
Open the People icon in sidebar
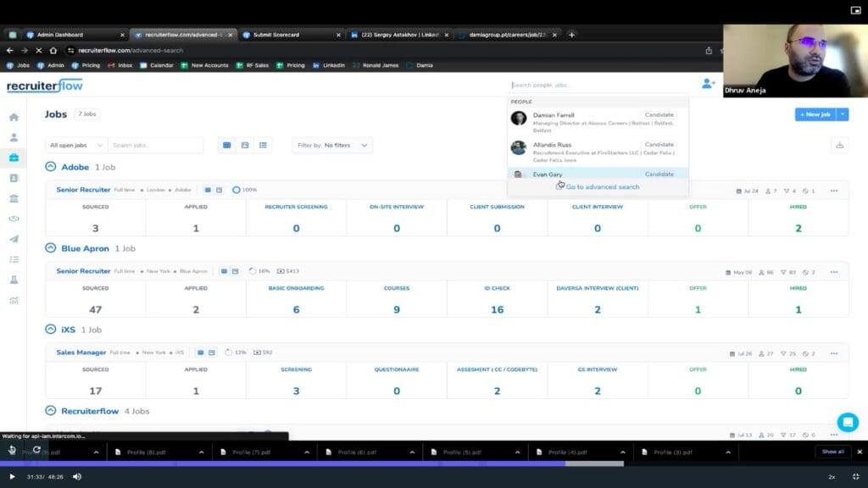[14, 137]
